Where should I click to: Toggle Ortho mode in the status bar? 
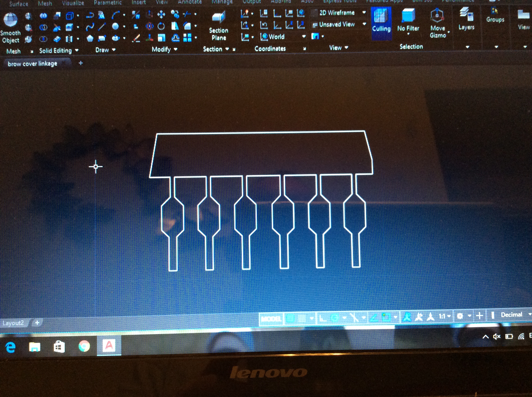(x=323, y=318)
